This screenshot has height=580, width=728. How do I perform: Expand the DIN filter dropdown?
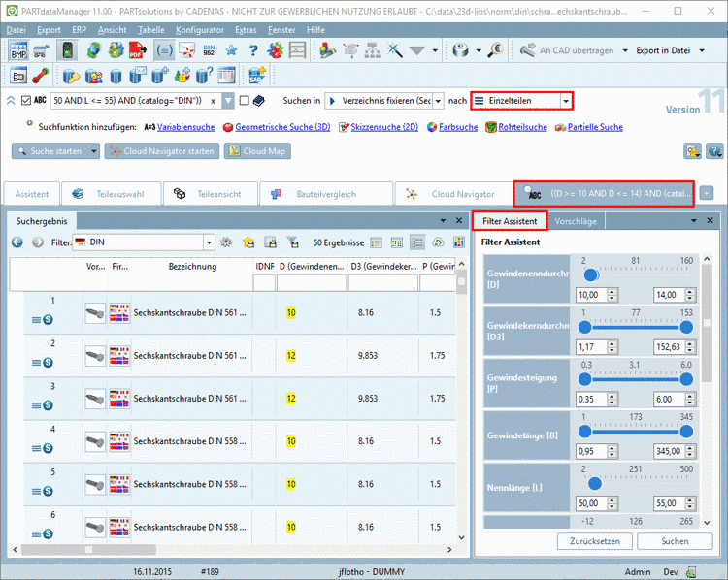click(209, 242)
